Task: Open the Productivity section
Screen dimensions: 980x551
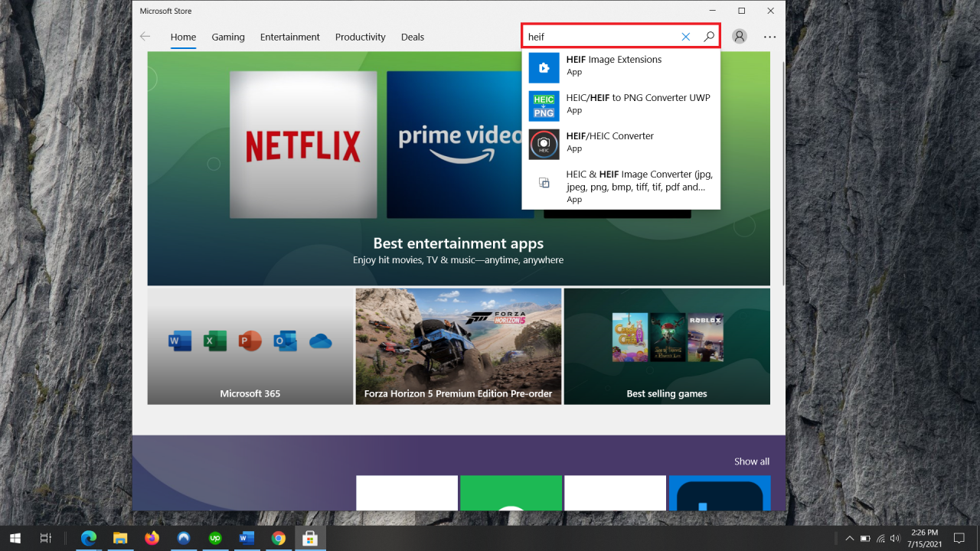Action: 360,37
